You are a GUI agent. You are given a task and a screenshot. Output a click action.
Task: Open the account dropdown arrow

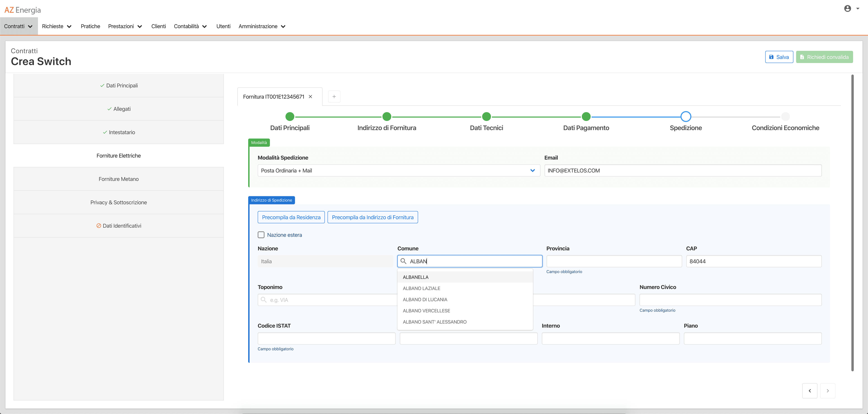pyautogui.click(x=858, y=9)
